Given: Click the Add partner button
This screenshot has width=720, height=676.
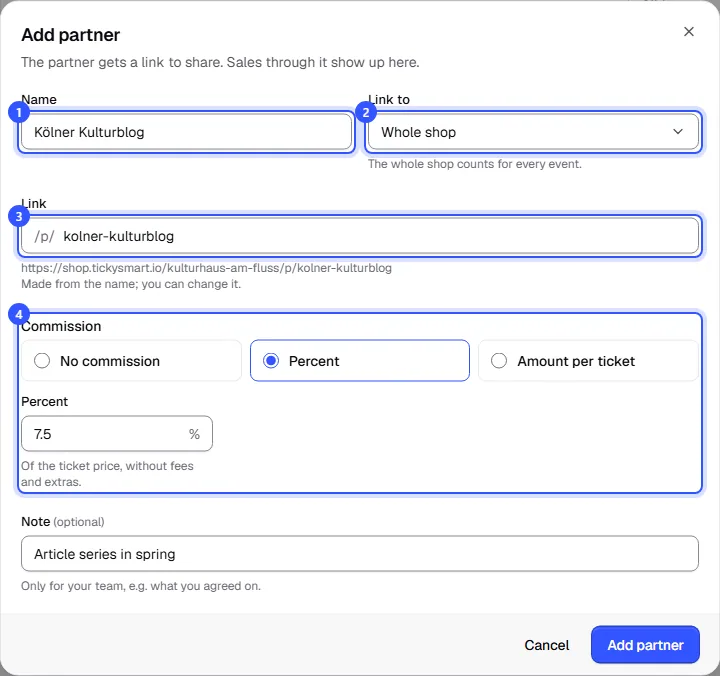Looking at the screenshot, I should click(645, 645).
